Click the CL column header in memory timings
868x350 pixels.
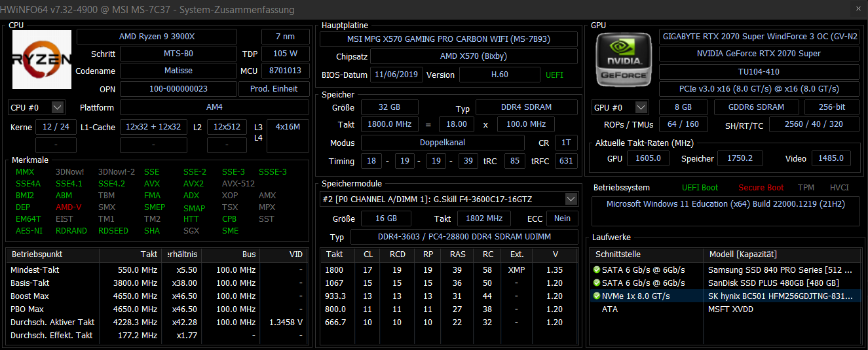[368, 254]
